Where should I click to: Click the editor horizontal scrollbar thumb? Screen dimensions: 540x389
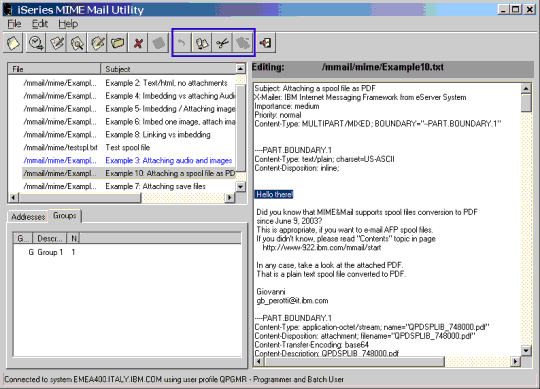[354, 361]
